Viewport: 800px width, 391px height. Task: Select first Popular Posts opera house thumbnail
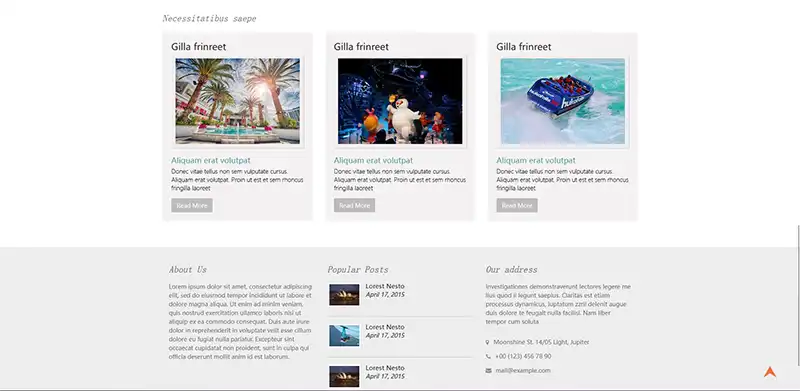344,295
